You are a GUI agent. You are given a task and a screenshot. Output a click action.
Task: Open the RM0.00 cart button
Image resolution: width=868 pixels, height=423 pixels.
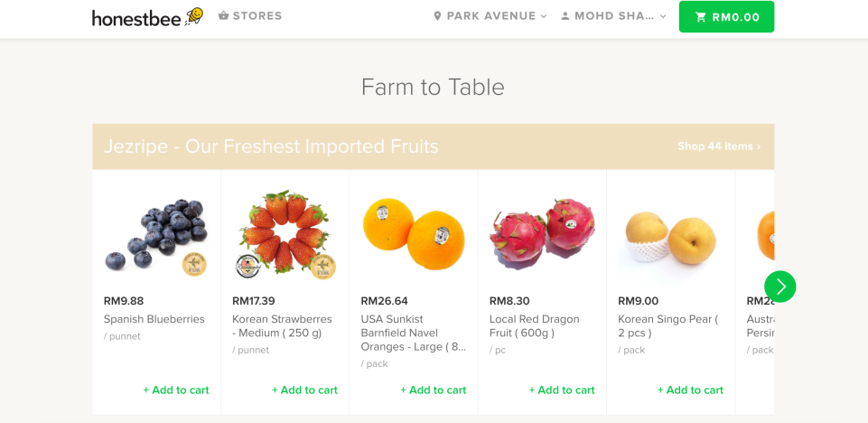[726, 17]
